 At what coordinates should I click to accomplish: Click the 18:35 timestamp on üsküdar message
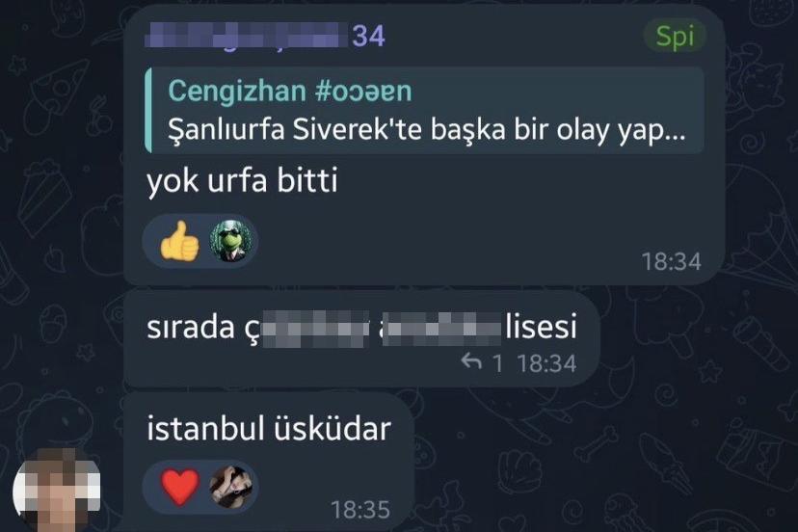point(360,510)
